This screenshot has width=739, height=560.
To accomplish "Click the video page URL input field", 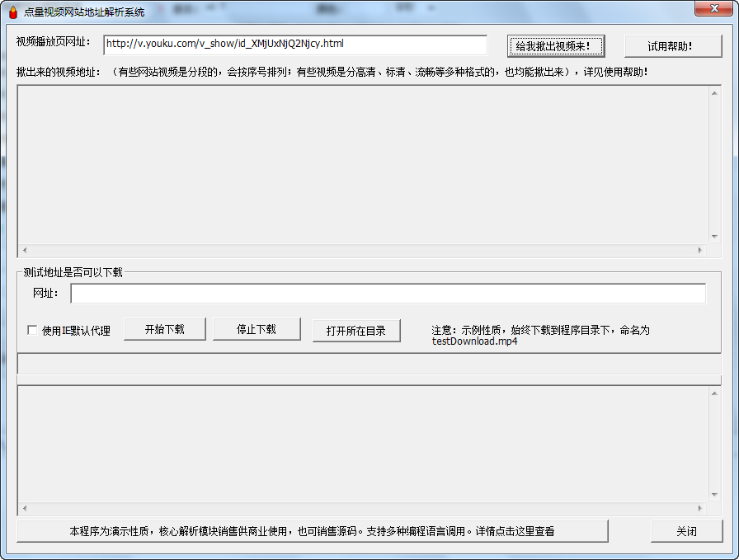I will click(x=294, y=45).
